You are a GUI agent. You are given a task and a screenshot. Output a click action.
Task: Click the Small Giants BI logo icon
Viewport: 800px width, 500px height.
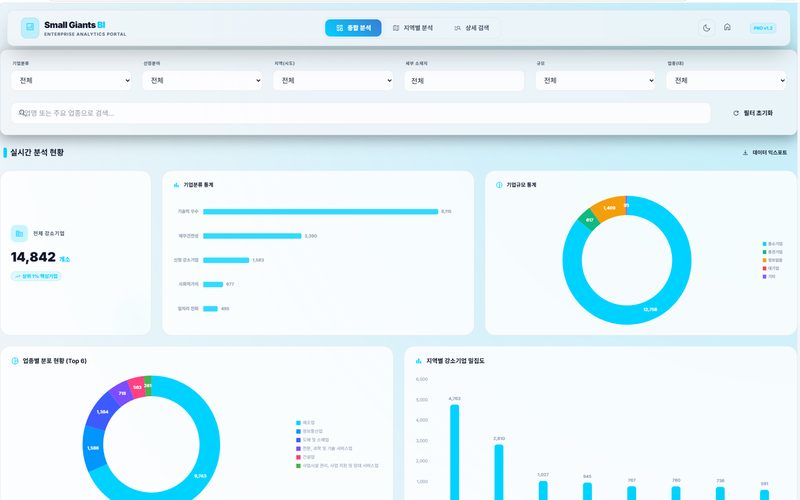point(30,28)
